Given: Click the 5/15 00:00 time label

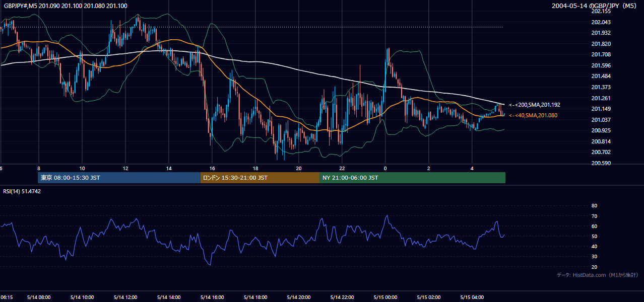Looking at the screenshot, I should 385,297.
